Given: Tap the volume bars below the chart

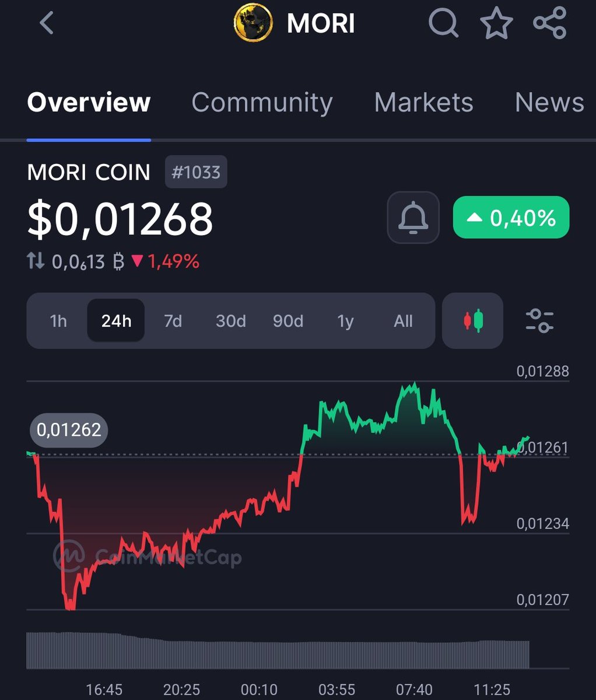Looking at the screenshot, I should (278, 650).
